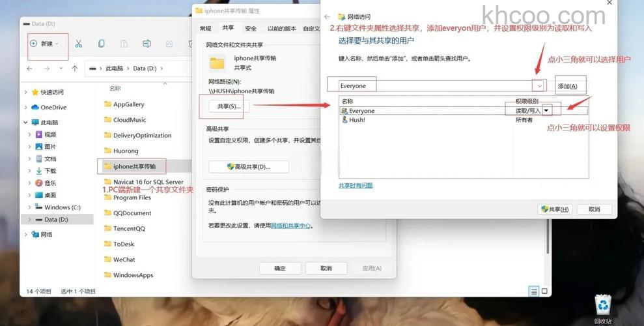The image size is (644, 326).
Task: Expand OneDrive in the sidebar
Action: point(26,108)
